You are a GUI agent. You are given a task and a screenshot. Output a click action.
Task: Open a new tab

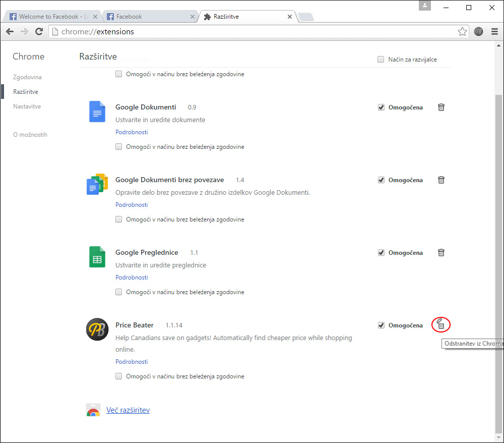(306, 17)
